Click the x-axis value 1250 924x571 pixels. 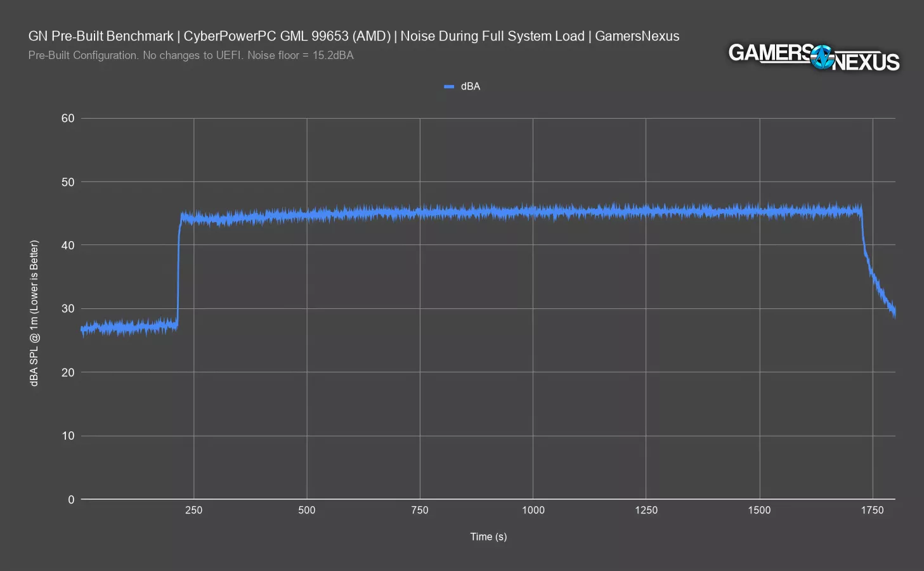click(x=646, y=510)
